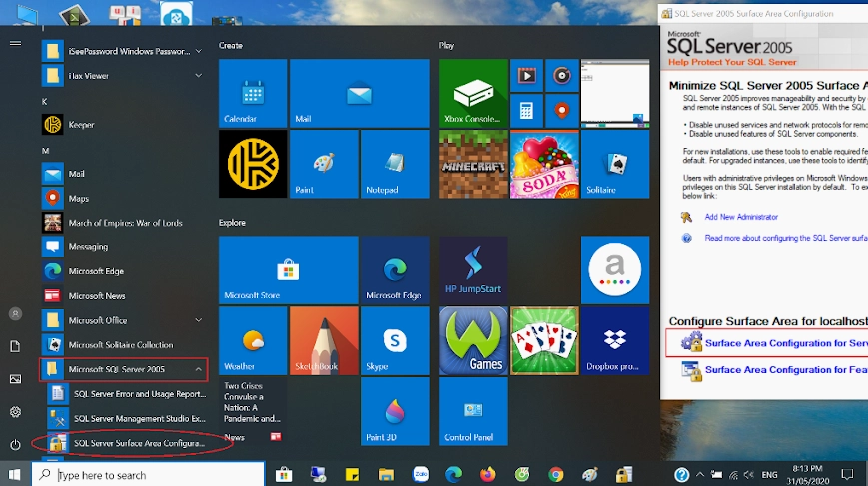Open the Xbox Console Companion tile
The image size is (868, 486).
click(x=473, y=93)
